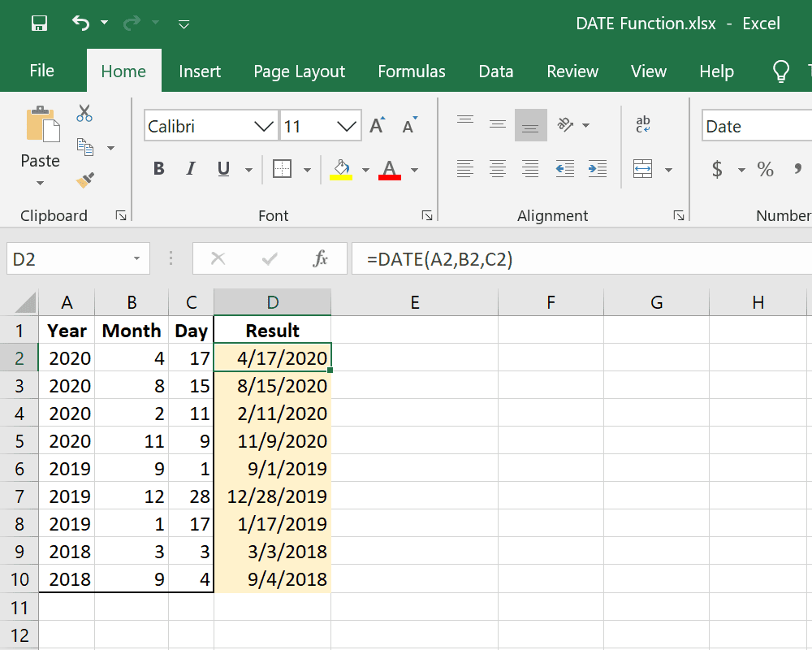This screenshot has width=812, height=650.
Task: Click Increase Font Size icon
Action: click(x=377, y=125)
